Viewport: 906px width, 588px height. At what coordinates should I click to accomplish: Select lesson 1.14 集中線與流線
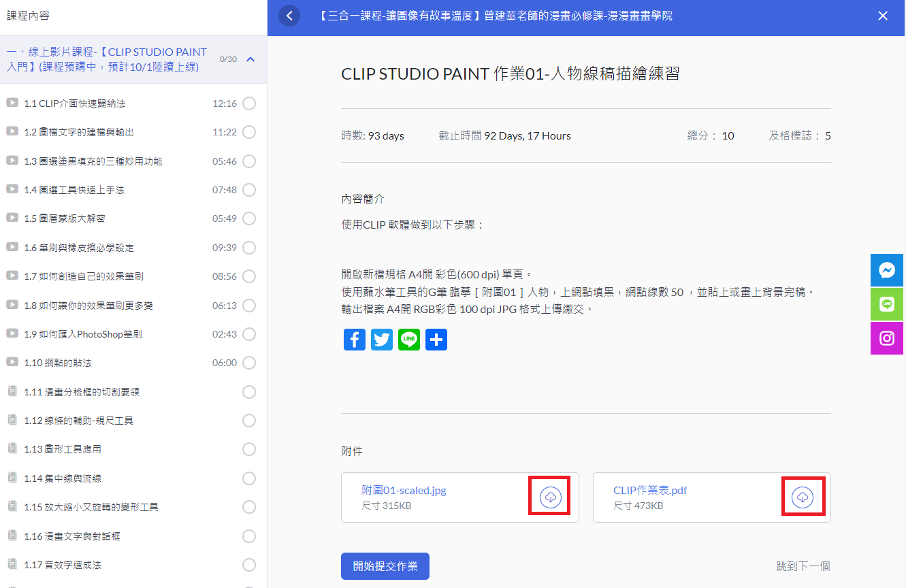coord(63,478)
